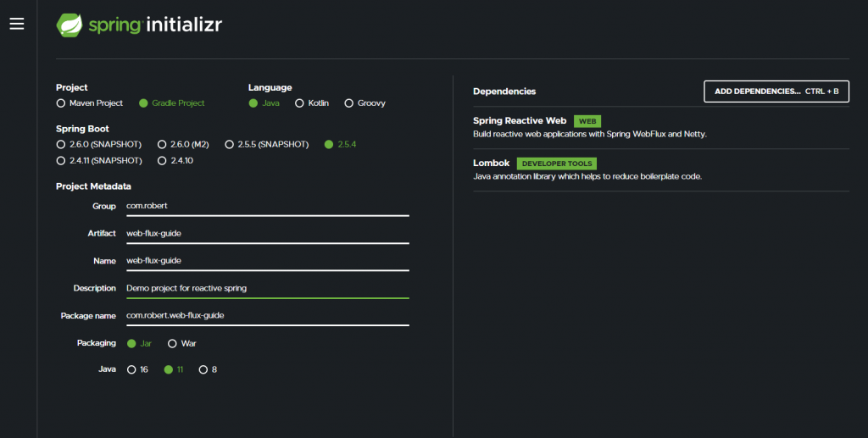Select Gradle Project radio button

(x=171, y=103)
